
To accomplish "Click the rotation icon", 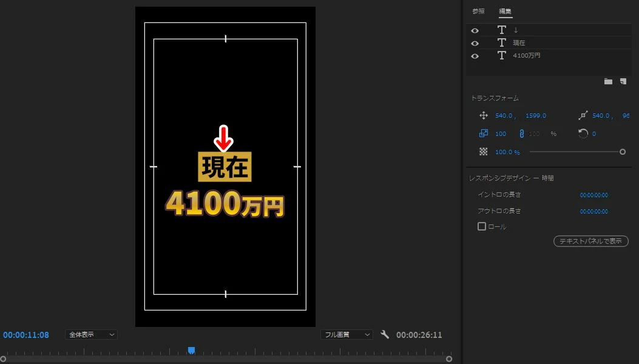I will click(583, 133).
